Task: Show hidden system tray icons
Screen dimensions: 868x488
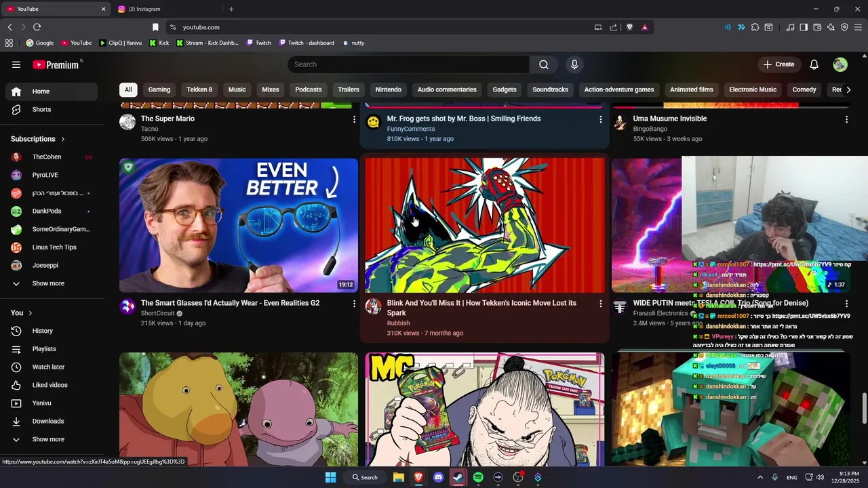Action: [x=759, y=477]
